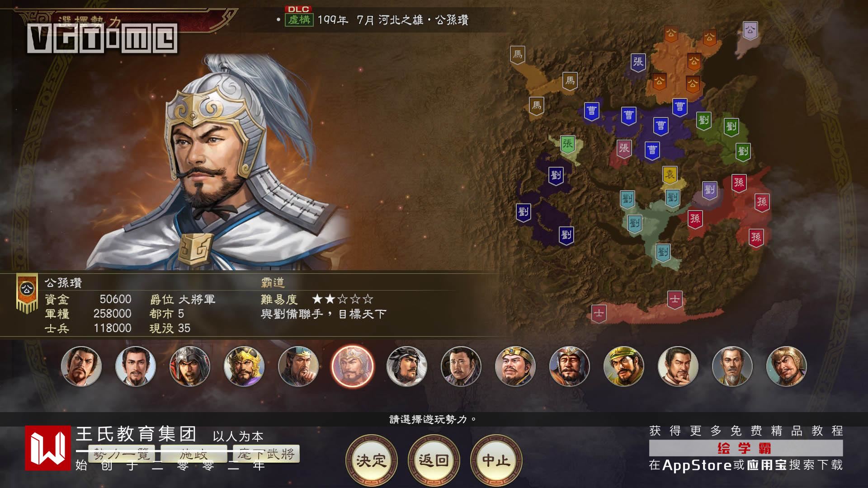Image resolution: width=868 pixels, height=488 pixels.
Task: Click the lavender 公 marker in the far northeast
Action: pos(750,31)
